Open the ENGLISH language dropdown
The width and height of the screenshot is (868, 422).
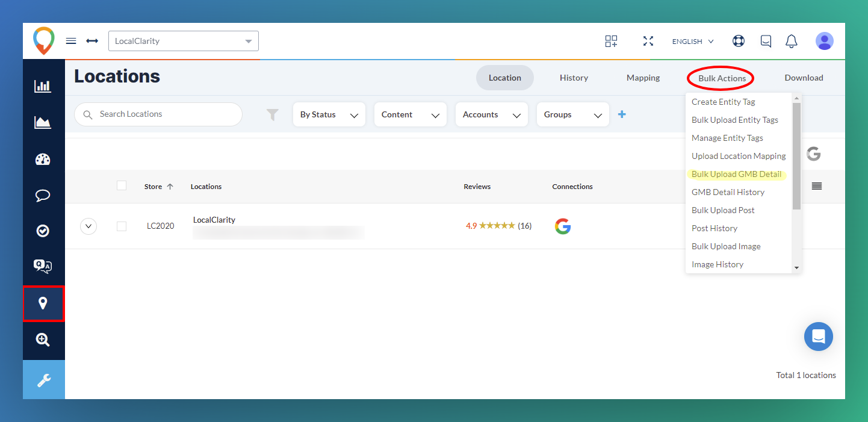693,42
